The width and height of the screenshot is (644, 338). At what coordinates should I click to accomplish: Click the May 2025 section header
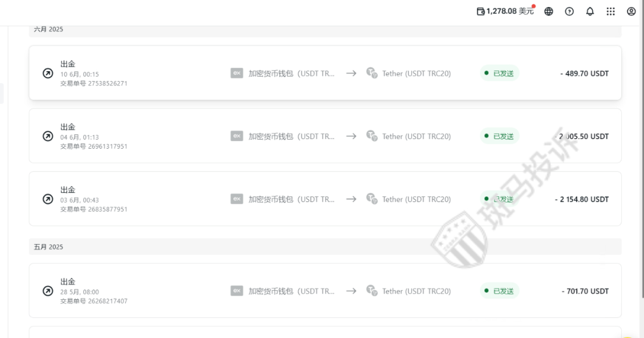pyautogui.click(x=49, y=247)
